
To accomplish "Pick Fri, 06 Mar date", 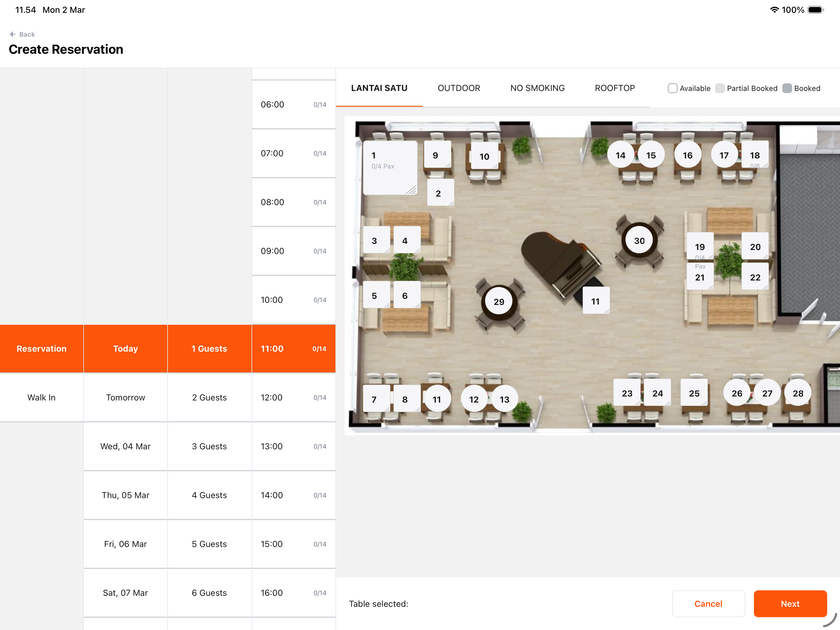I will tap(125, 544).
